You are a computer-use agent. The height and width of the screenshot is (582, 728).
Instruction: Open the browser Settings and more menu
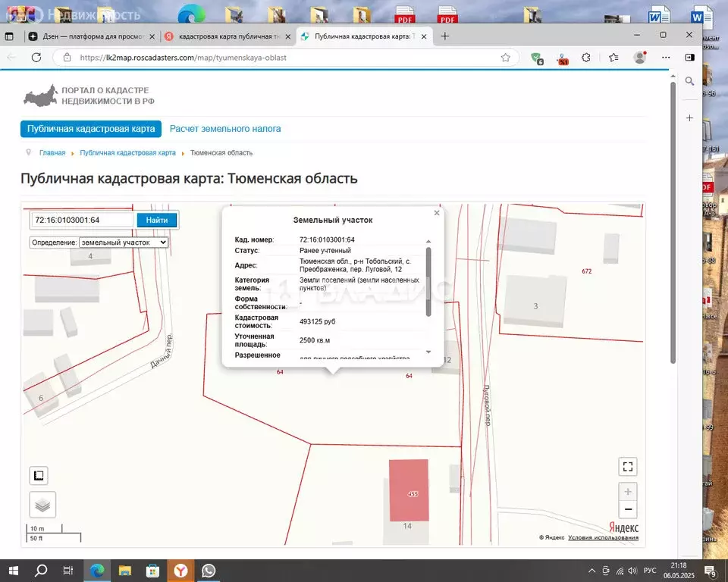(x=666, y=58)
